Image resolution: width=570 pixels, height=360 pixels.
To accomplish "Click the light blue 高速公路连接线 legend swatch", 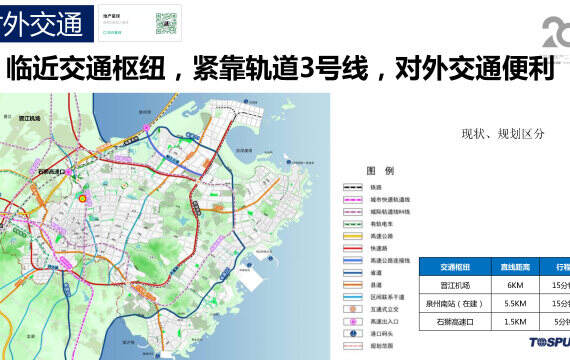I will click(x=353, y=260).
